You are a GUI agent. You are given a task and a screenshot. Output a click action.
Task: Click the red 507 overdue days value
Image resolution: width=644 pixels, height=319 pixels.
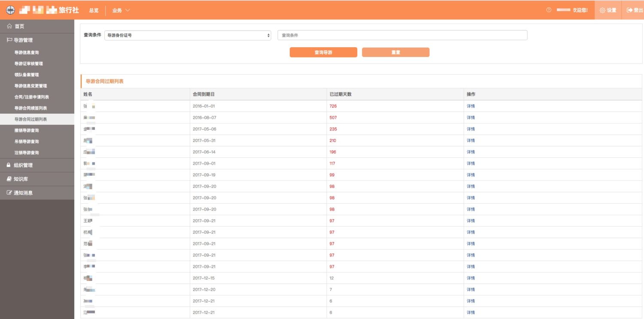click(x=333, y=117)
